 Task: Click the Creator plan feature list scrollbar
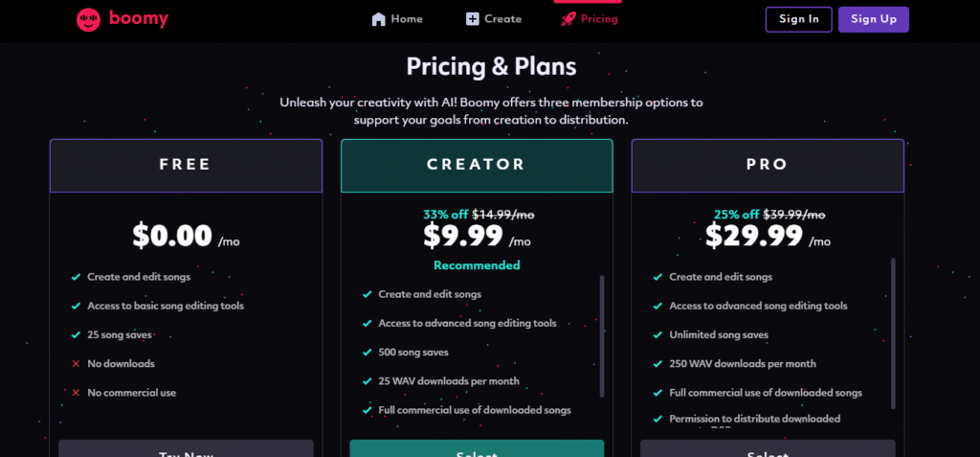602,335
